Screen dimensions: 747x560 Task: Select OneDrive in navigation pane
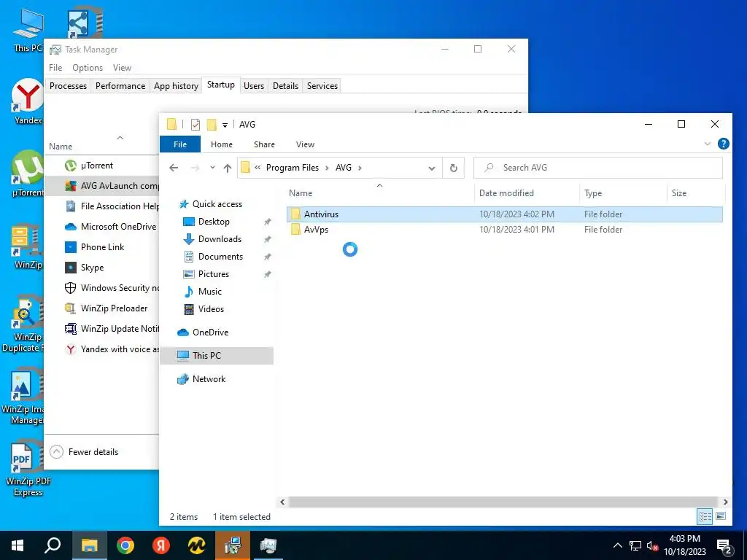210,332
